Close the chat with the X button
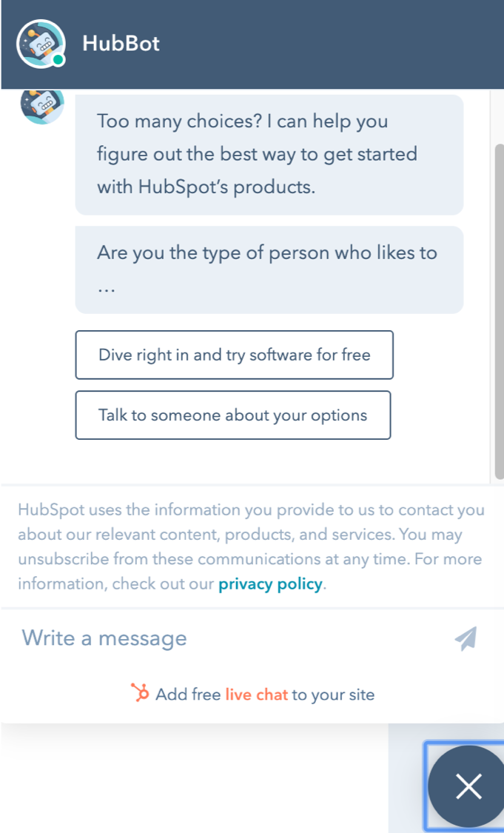 point(468,786)
